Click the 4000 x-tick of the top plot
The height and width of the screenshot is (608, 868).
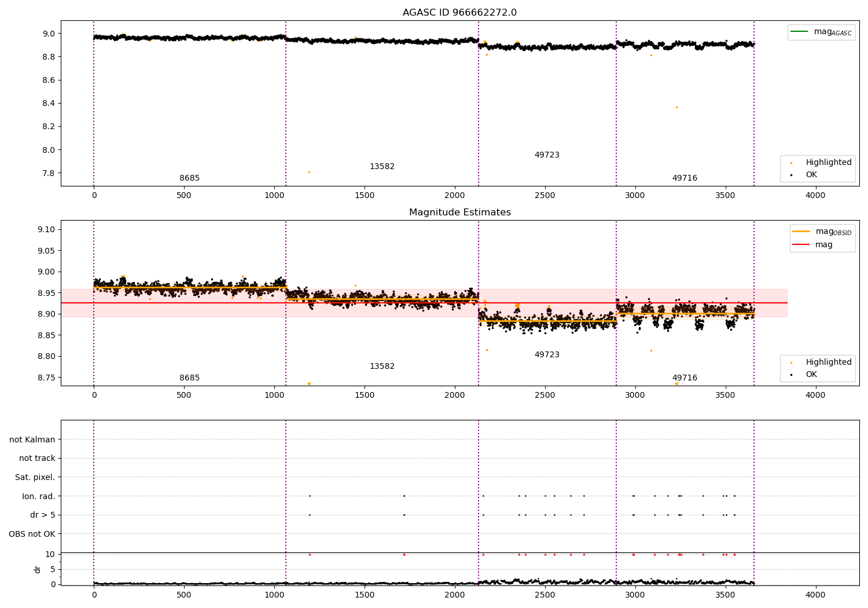pos(815,195)
